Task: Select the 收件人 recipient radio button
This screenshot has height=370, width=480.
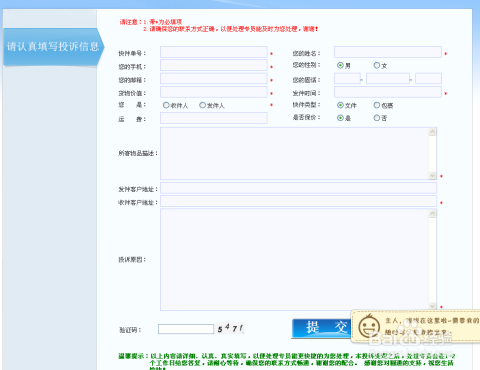Action: pyautogui.click(x=166, y=105)
